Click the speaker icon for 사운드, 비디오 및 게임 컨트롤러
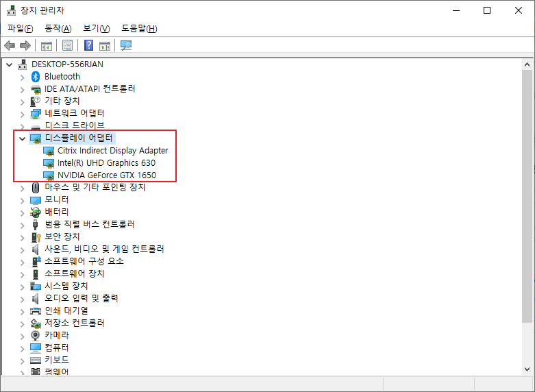 click(x=35, y=249)
